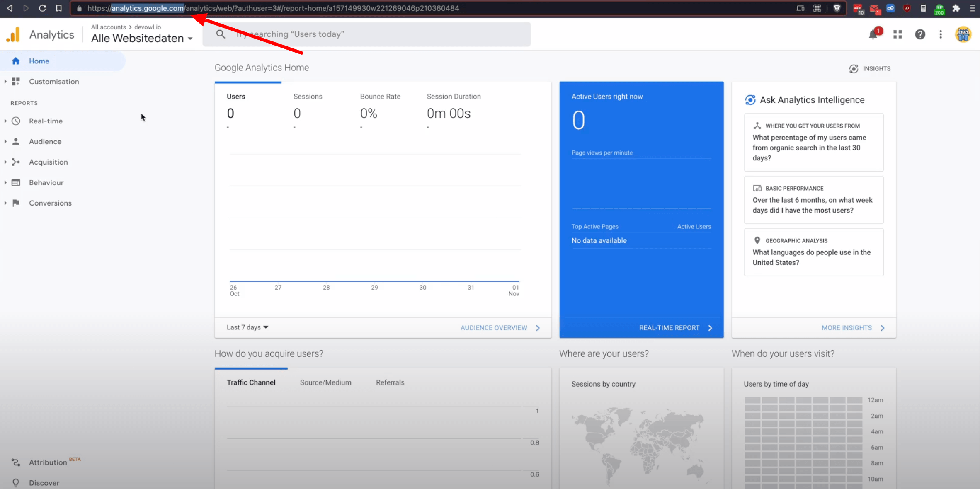Open the Google apps grid icon
The width and height of the screenshot is (980, 489).
[x=898, y=34]
